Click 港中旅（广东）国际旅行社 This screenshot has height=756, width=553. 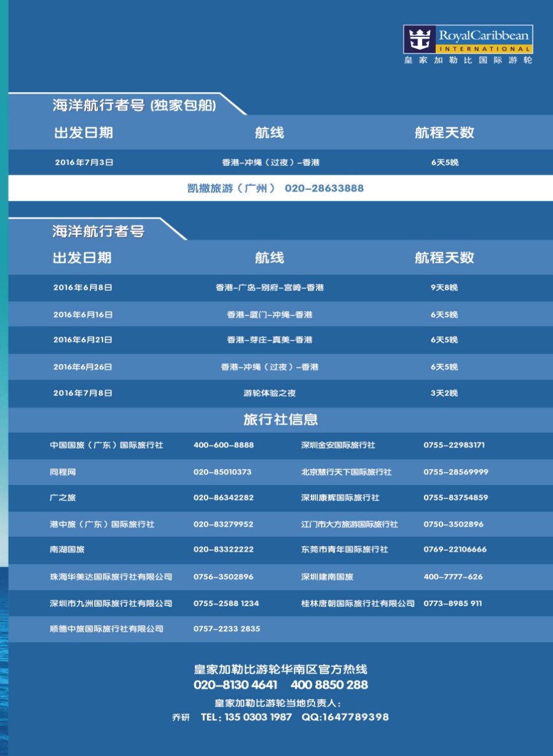point(102,525)
